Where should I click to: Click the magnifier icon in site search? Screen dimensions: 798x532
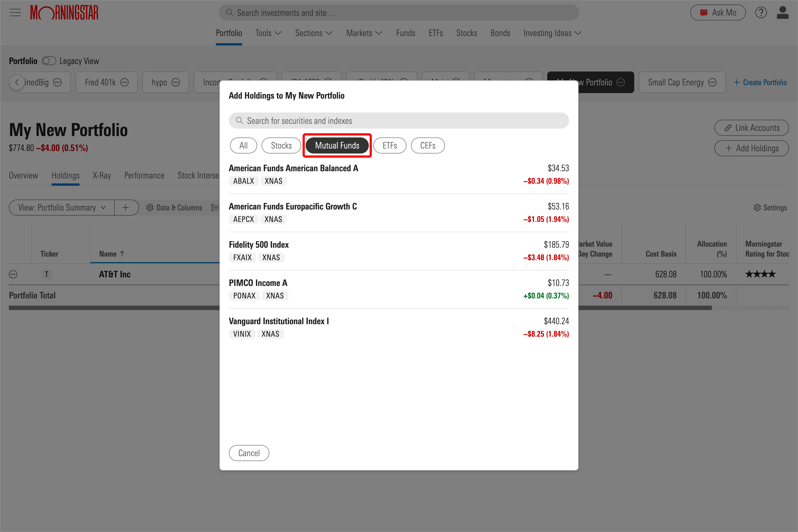(230, 12)
